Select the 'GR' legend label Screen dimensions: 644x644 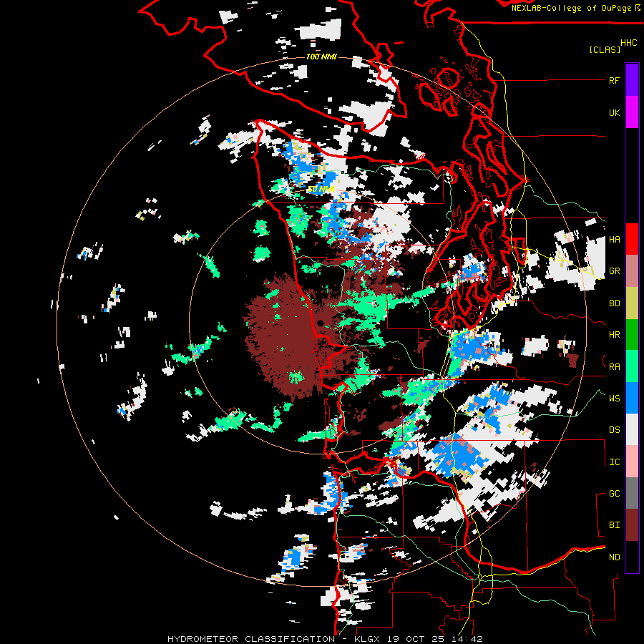(x=614, y=271)
